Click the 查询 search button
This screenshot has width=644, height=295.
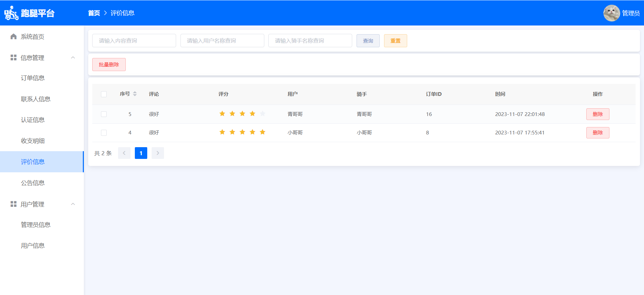click(x=368, y=41)
